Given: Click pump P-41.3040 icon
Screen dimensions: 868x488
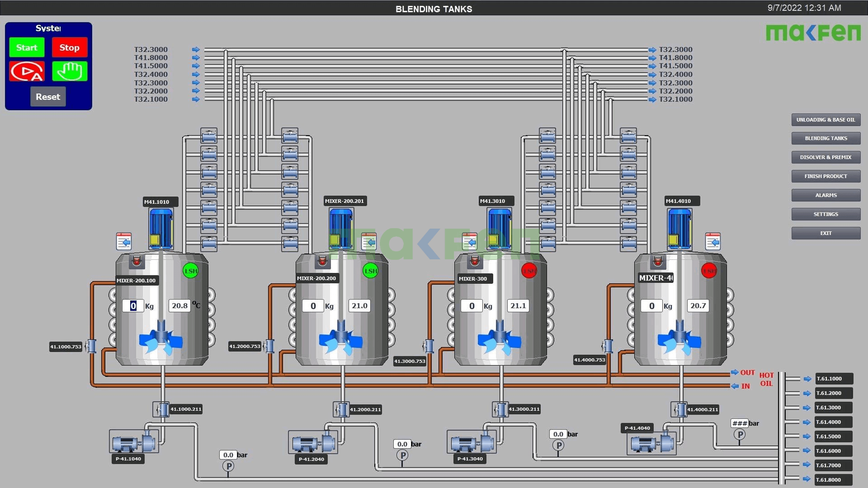Looking at the screenshot, I should [x=472, y=442].
